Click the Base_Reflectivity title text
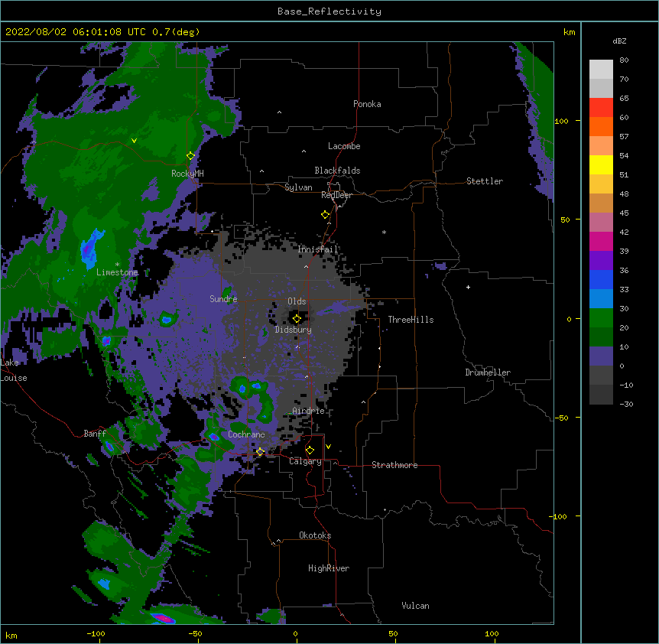This screenshot has width=659, height=644. pos(329,11)
